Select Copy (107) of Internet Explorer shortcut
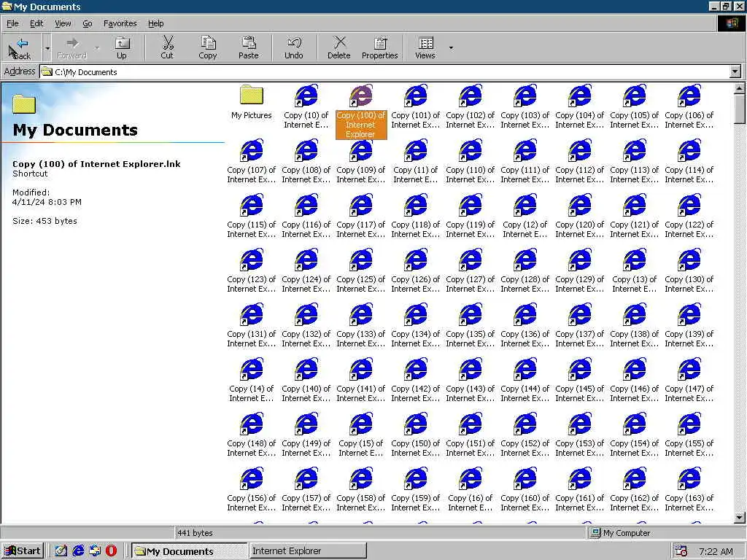Screen dimensions: 747x560 (252, 161)
